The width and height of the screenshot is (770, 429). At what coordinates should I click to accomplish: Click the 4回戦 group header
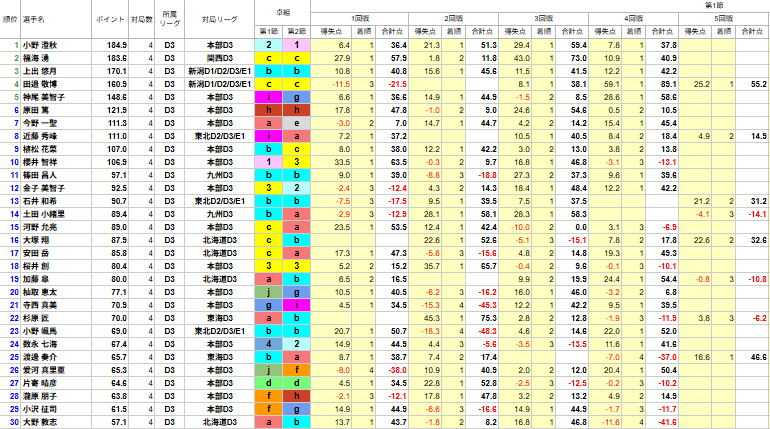[x=633, y=19]
